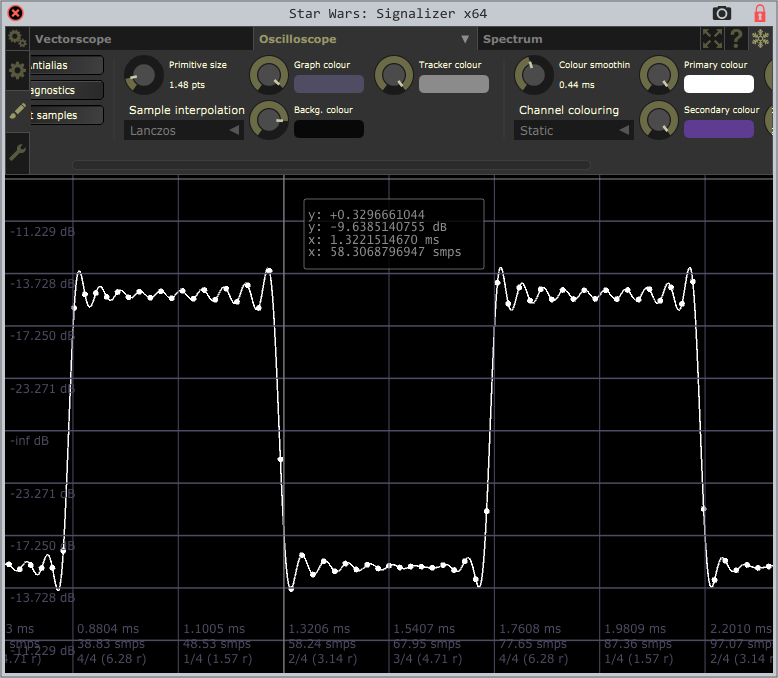778x678 pixels.
Task: Pick the grey Tracker colour swatch
Action: point(454,84)
